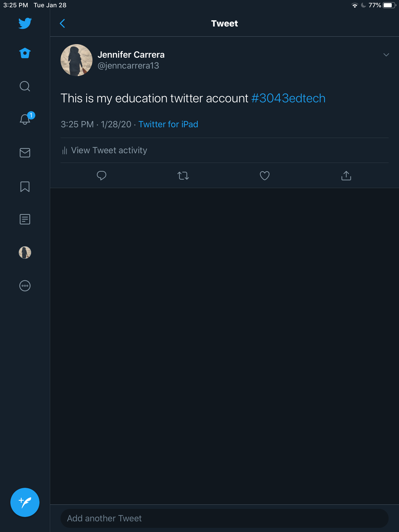Open Direct Messages envelope
This screenshot has height=532, width=399.
[x=25, y=153]
